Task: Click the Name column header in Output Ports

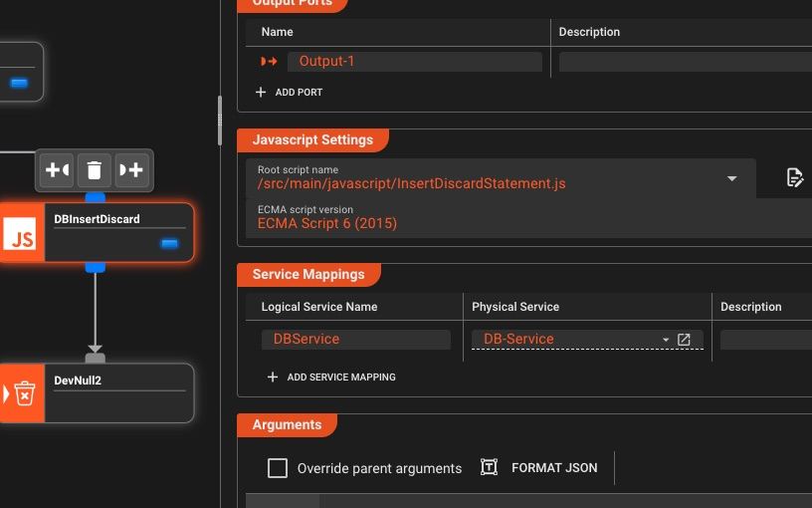Action: click(x=277, y=32)
